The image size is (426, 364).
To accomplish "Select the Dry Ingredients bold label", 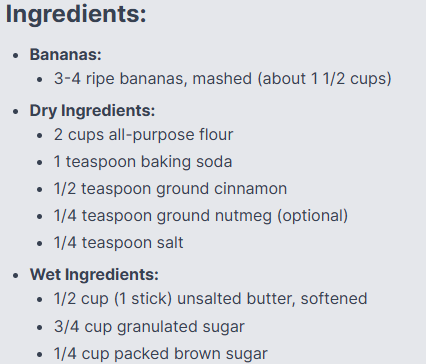I will [92, 111].
